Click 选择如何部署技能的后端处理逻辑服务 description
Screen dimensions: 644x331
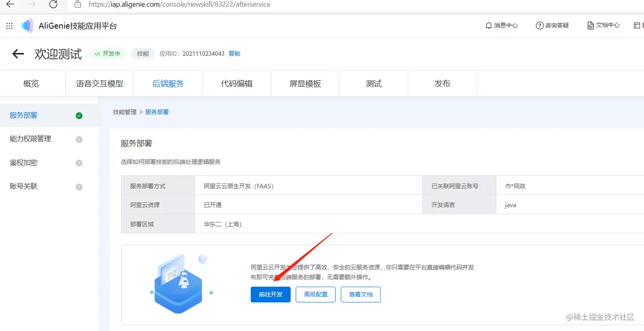171,162
